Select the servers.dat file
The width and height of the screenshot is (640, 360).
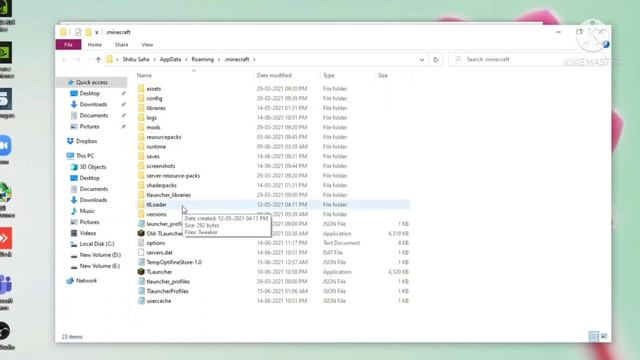coord(159,253)
